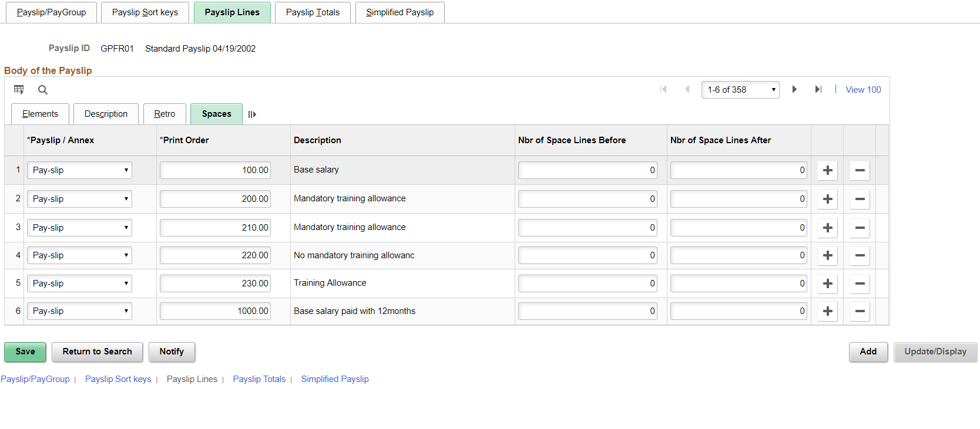Open Payslip/Annex dropdown in row 6

[x=79, y=311]
